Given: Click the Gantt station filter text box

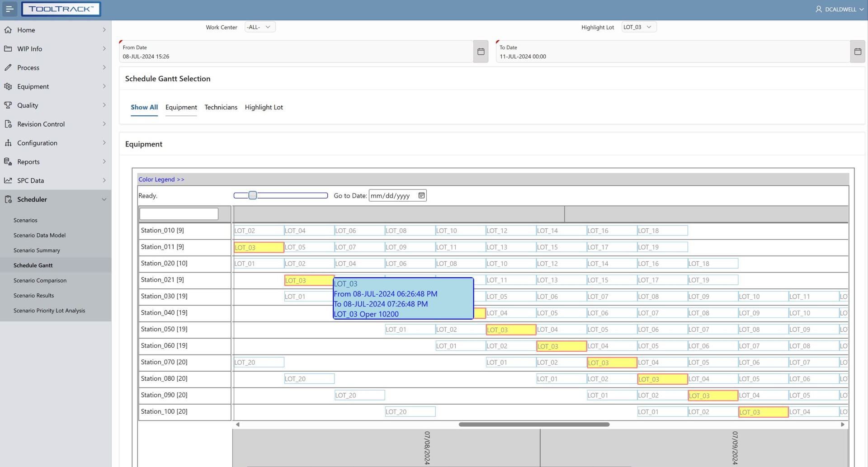Looking at the screenshot, I should 179,214.
